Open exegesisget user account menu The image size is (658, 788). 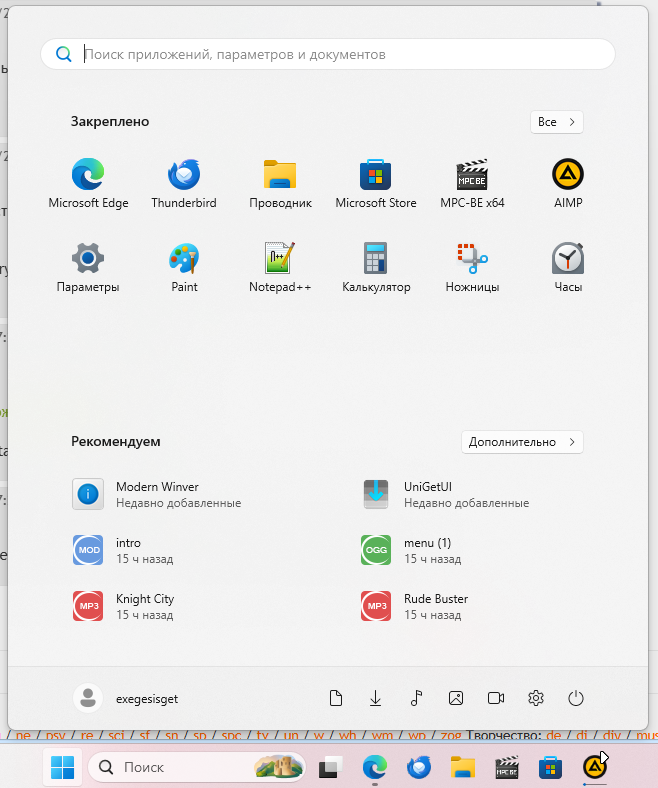(x=126, y=698)
